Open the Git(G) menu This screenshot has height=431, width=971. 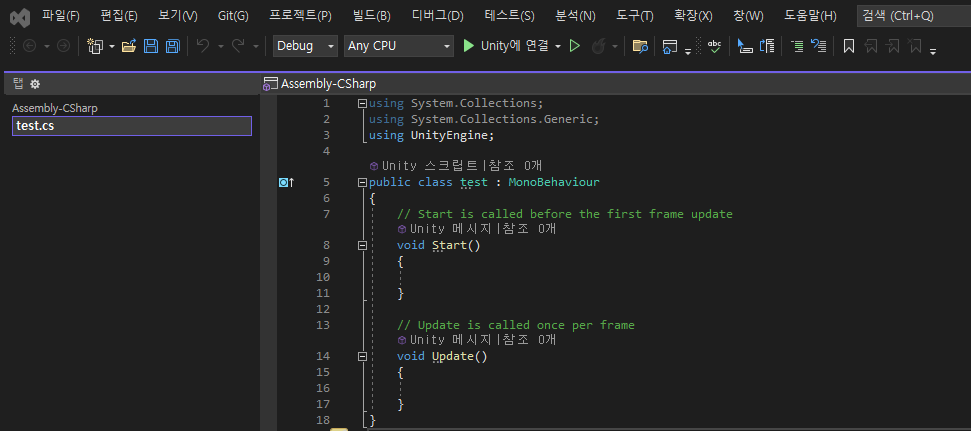click(x=233, y=16)
